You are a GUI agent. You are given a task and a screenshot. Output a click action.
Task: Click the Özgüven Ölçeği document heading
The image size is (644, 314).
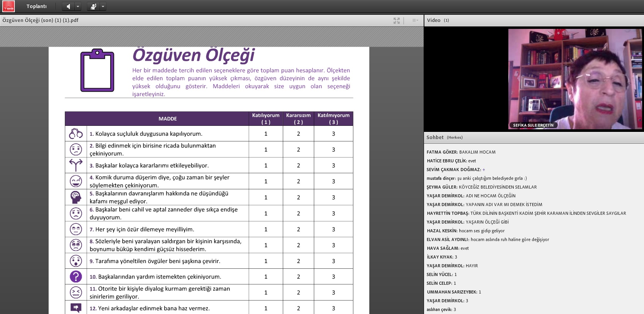point(193,55)
